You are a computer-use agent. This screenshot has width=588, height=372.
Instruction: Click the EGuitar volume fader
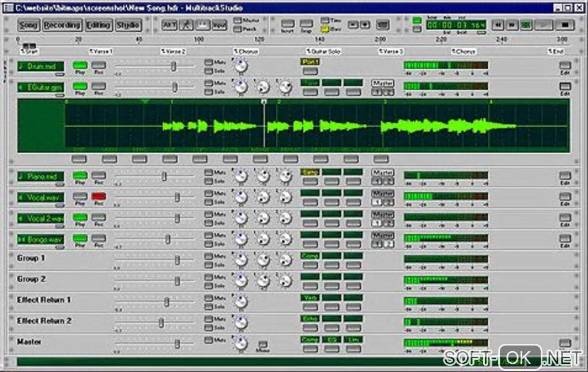175,88
